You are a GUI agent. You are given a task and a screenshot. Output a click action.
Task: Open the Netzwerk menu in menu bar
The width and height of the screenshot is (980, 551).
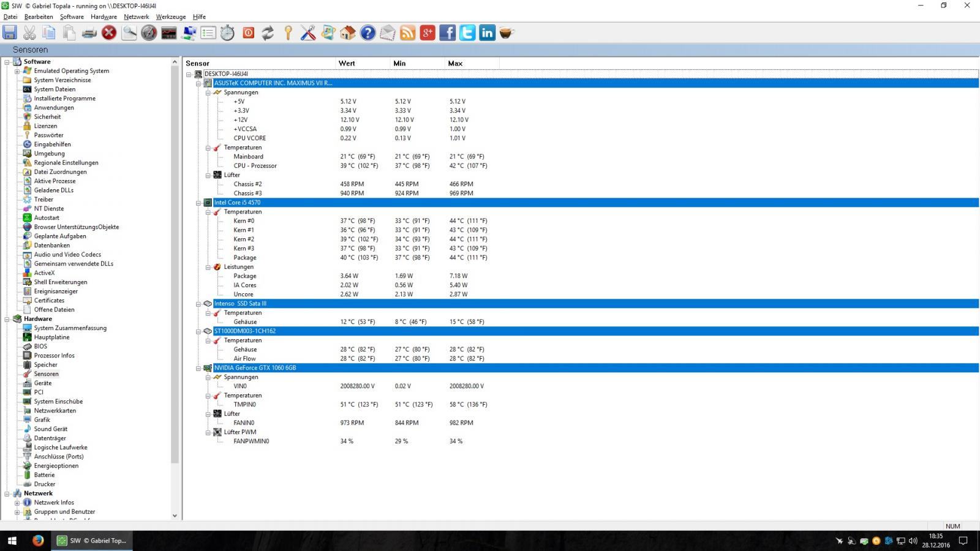pos(137,17)
